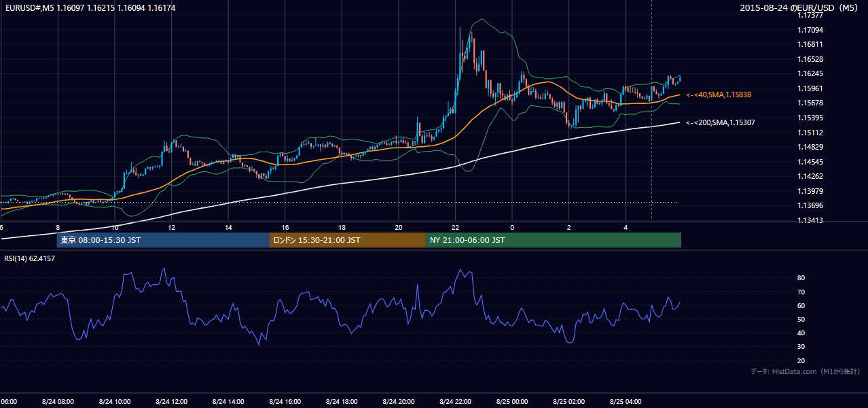Viewport: 868px width, 408px height.
Task: Click price scale value 1.16811
Action: tap(810, 44)
